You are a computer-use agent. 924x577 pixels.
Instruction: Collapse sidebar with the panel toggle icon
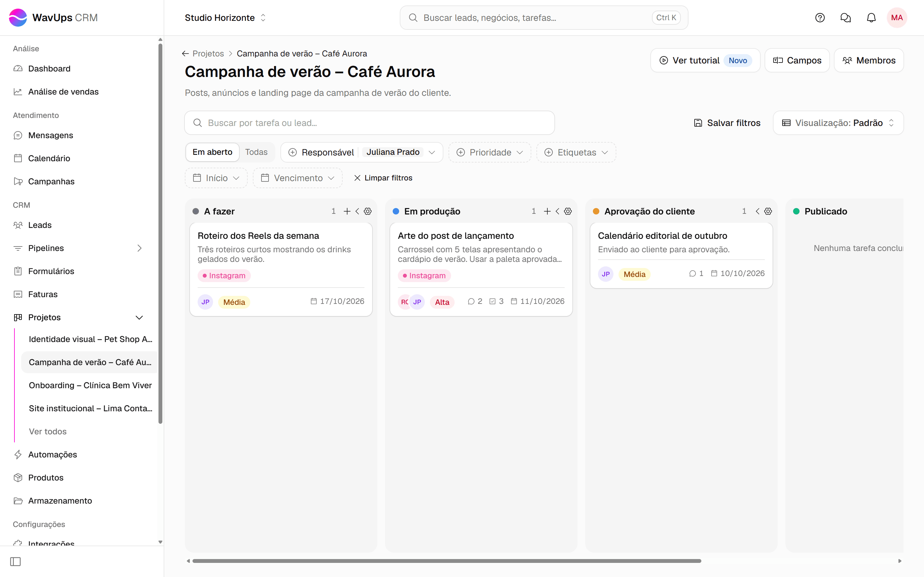tap(15, 561)
